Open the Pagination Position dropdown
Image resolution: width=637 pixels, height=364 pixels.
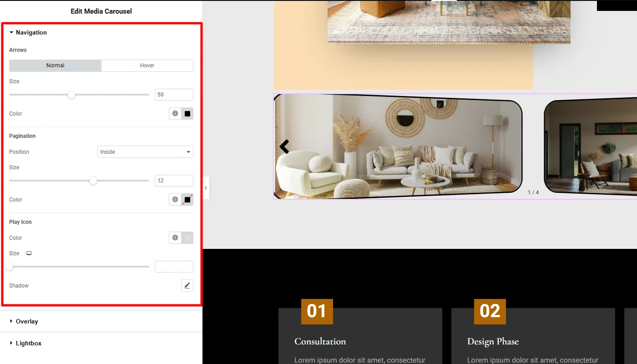[145, 152]
